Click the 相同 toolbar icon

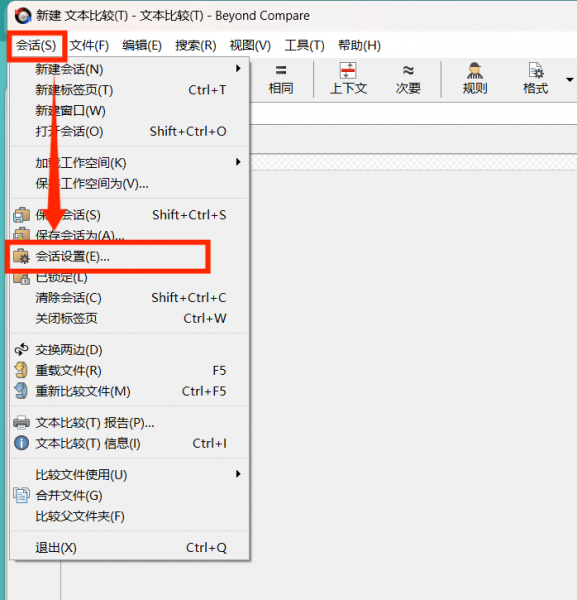pyautogui.click(x=281, y=80)
